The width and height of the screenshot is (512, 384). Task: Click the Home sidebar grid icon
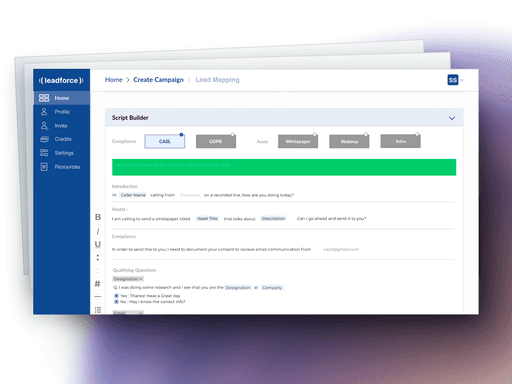(44, 98)
